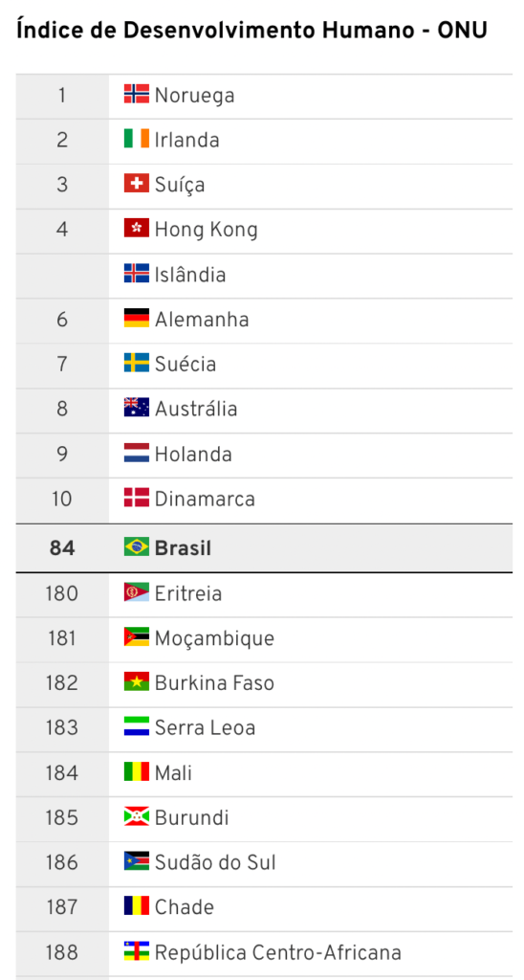This screenshot has width=524, height=980.
Task: Click República Centro-Africana text
Action: 278,952
